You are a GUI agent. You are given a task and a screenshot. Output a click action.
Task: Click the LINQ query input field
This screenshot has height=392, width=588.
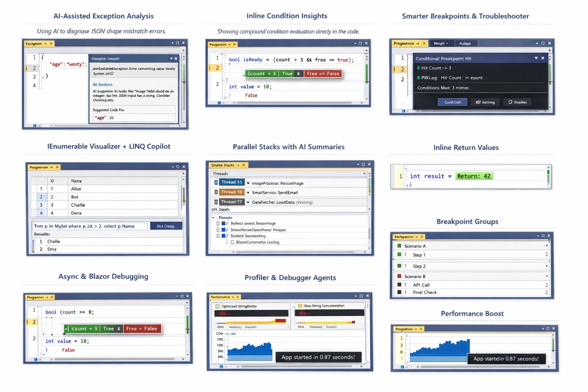[90, 226]
